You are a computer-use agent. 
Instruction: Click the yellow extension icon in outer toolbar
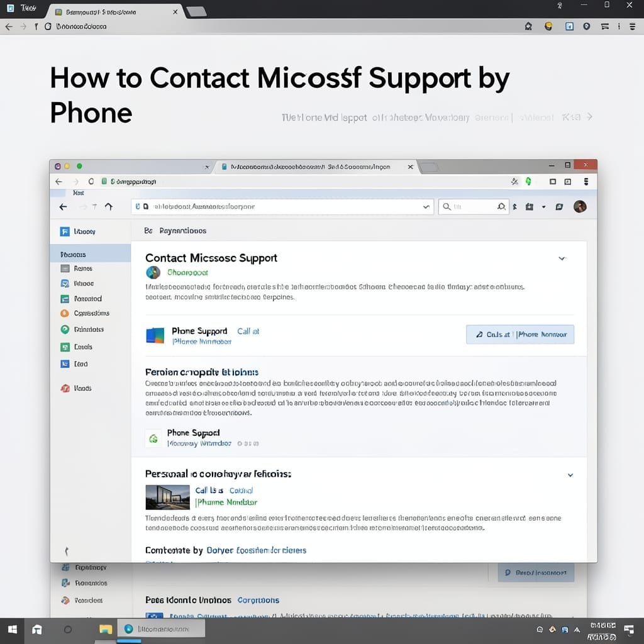click(548, 26)
